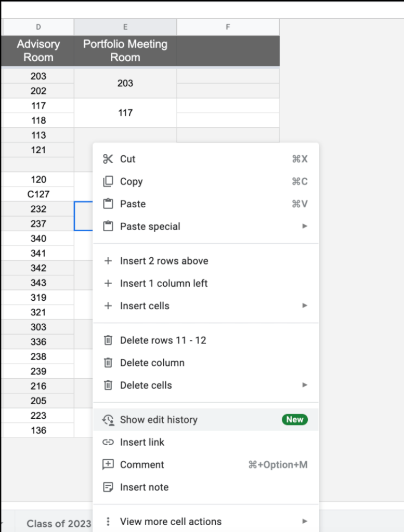
Task: Expand the Delete cells submenu arrow
Action: (x=305, y=385)
